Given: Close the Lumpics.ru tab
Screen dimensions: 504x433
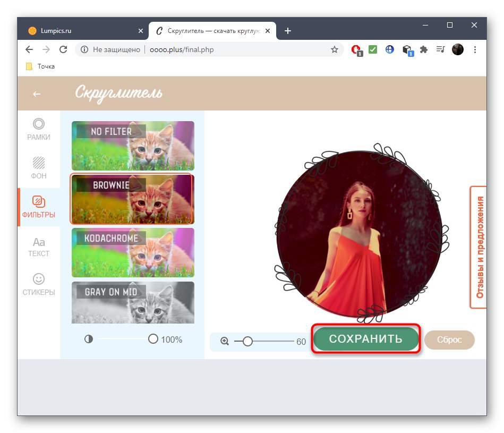Looking at the screenshot, I should [140, 31].
